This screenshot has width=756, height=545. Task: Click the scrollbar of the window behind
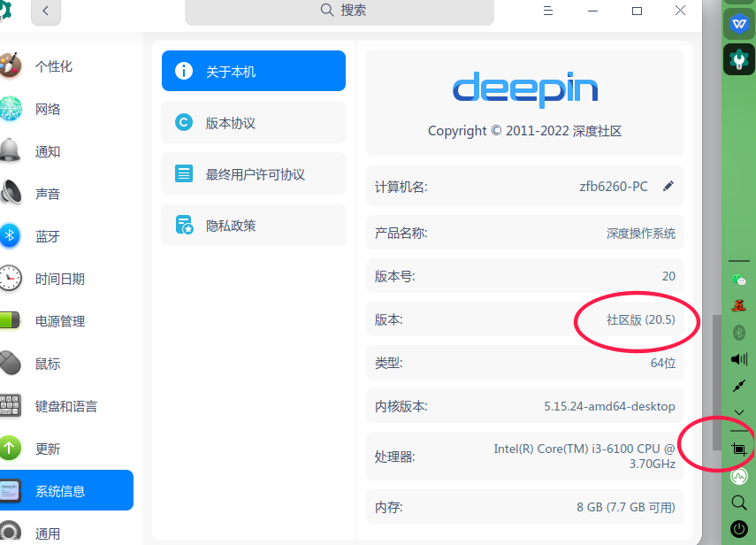(x=717, y=383)
